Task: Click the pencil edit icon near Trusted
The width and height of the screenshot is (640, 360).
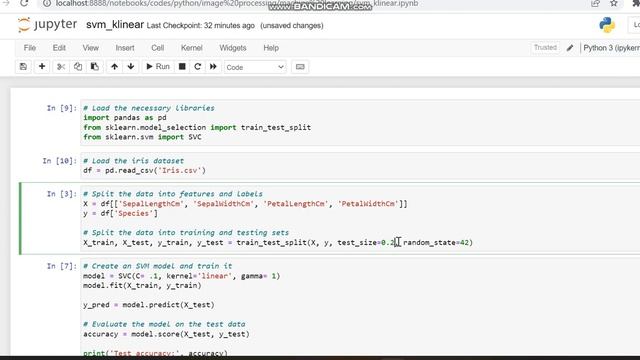Action: (x=570, y=48)
